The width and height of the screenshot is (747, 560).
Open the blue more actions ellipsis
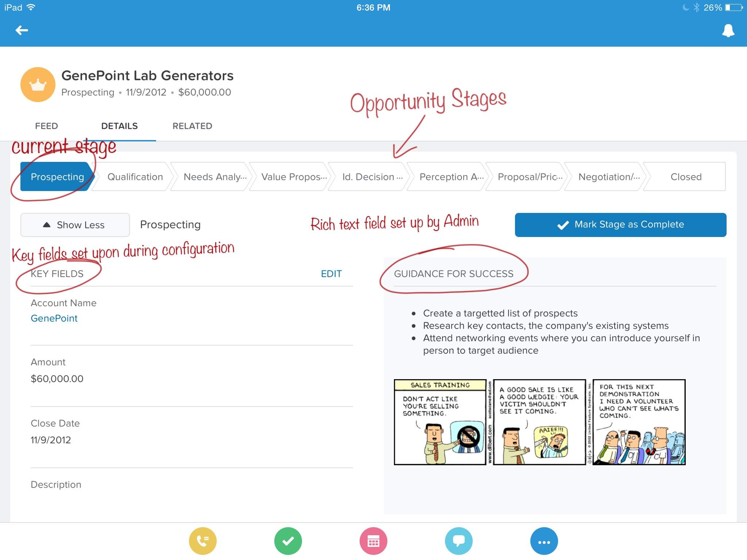544,541
